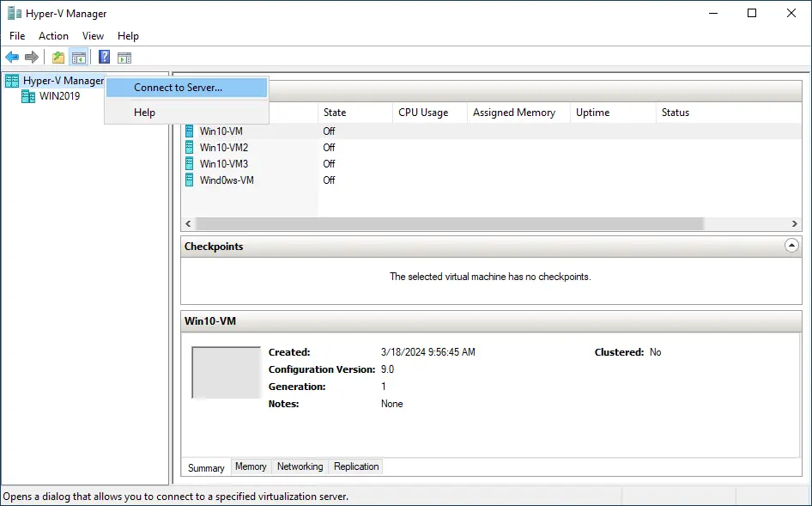The width and height of the screenshot is (812, 506).
Task: Click the Win10-VM2 virtual machine icon
Action: (x=190, y=148)
